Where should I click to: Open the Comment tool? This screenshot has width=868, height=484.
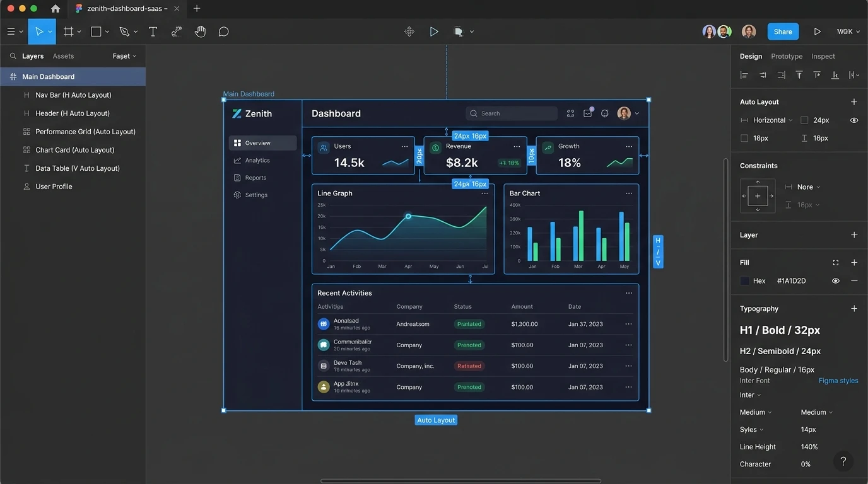click(223, 32)
